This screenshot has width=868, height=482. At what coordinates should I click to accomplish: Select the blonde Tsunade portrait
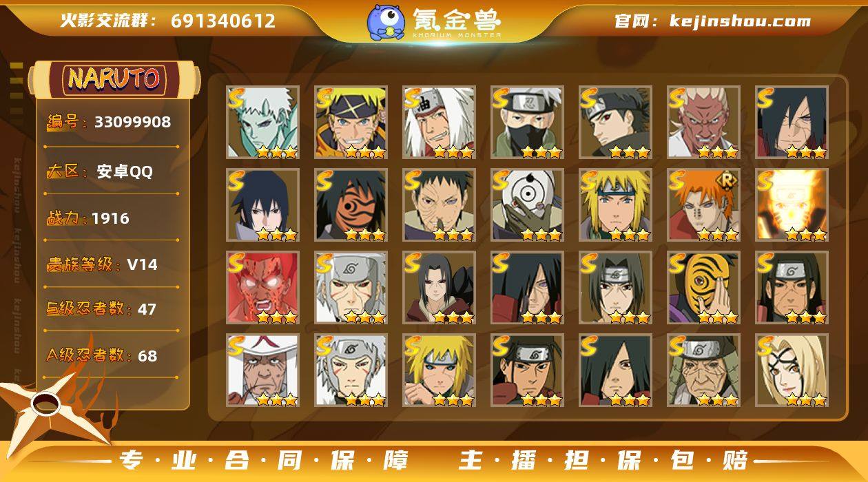point(792,370)
